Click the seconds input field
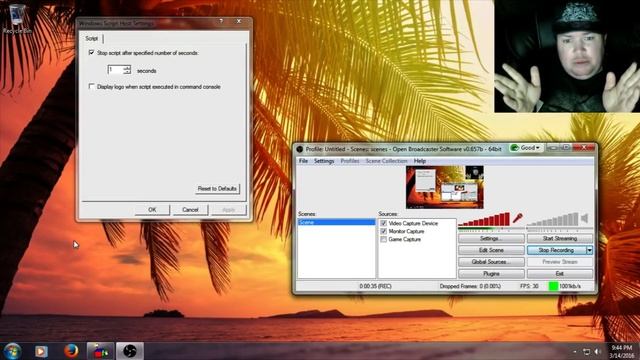 116,70
